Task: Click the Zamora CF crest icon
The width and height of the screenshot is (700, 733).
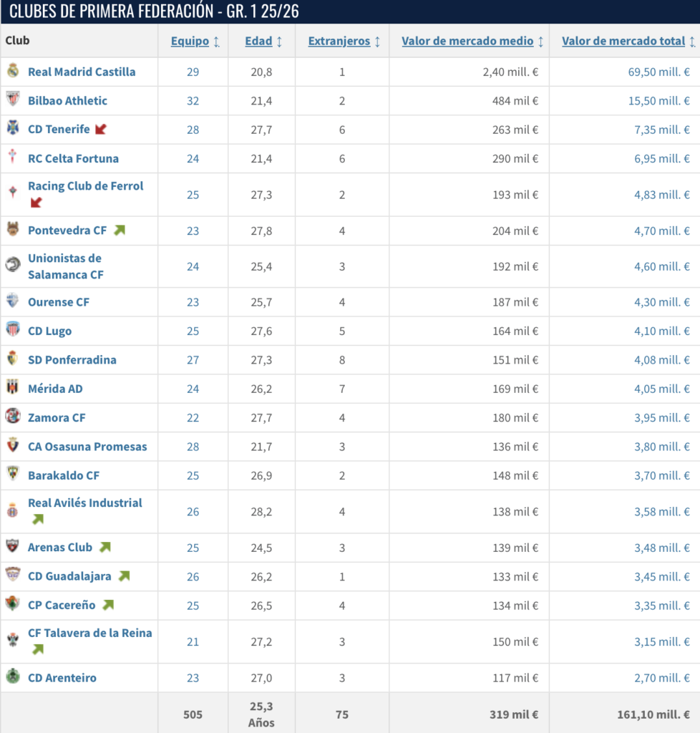Action: [x=13, y=416]
